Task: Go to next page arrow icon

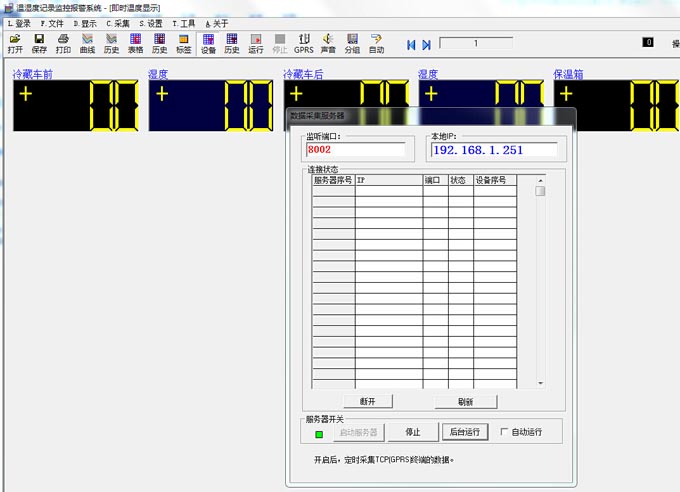Action: pyautogui.click(x=427, y=45)
